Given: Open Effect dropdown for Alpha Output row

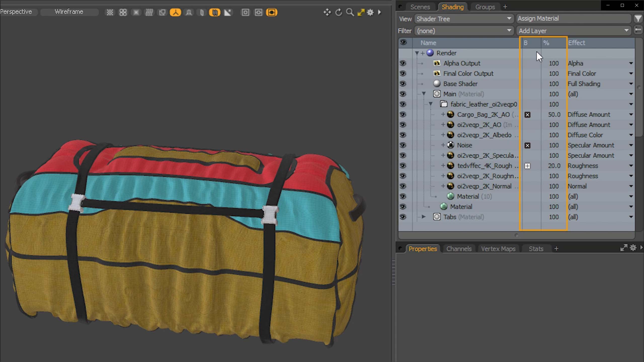Looking at the screenshot, I should pos(631,63).
